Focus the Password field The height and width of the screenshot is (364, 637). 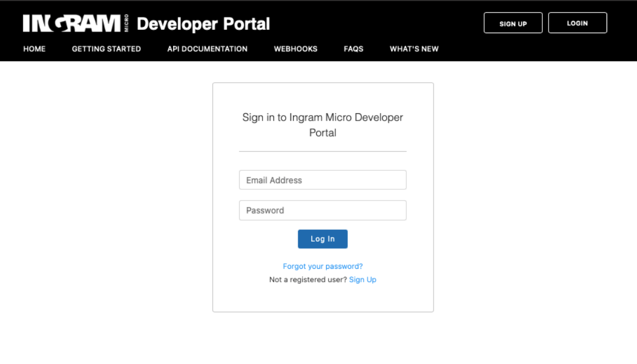coord(322,210)
